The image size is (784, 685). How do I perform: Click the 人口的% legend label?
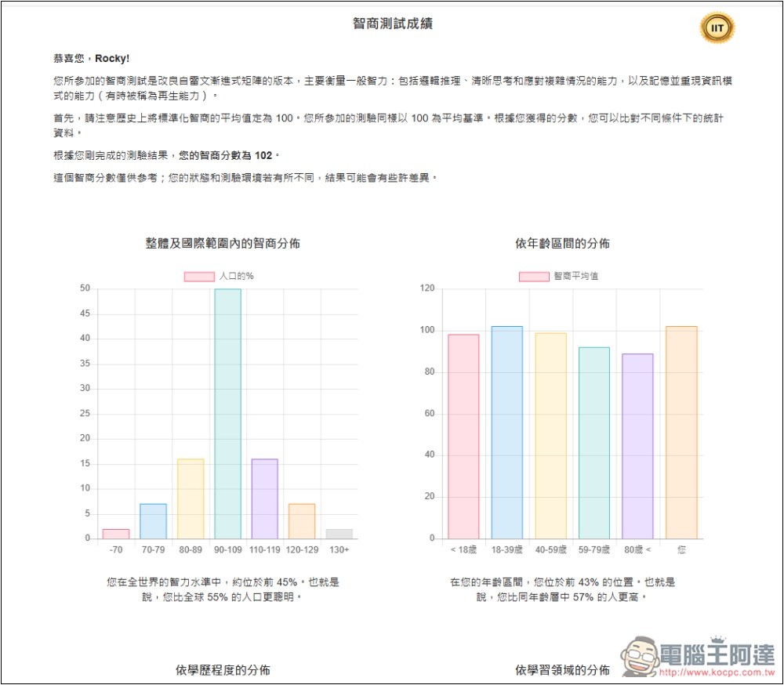pyautogui.click(x=237, y=276)
